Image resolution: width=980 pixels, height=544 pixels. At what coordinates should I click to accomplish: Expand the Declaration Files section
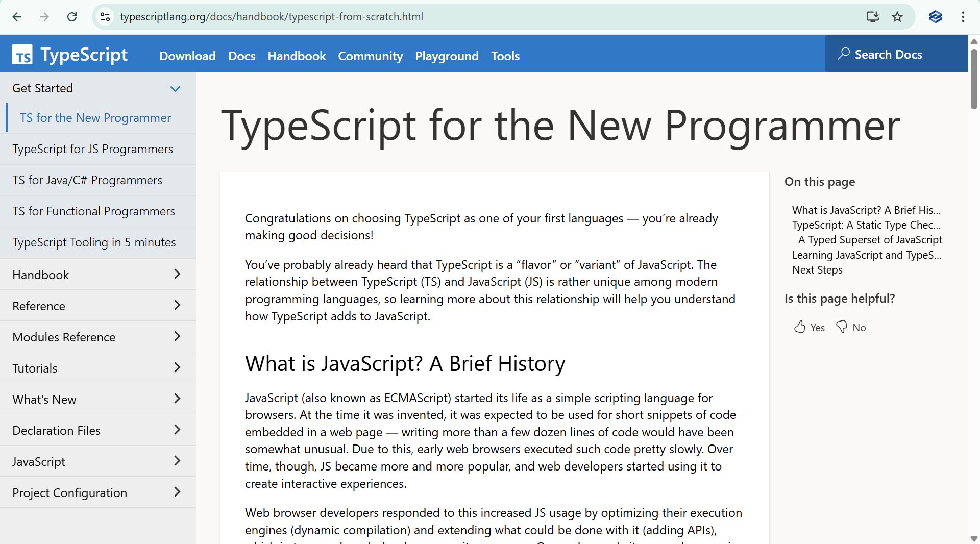tap(177, 430)
